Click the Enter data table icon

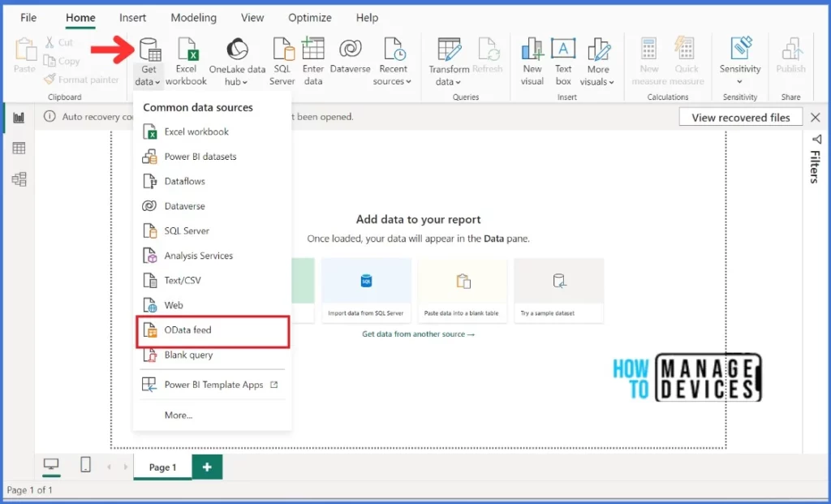[312, 49]
